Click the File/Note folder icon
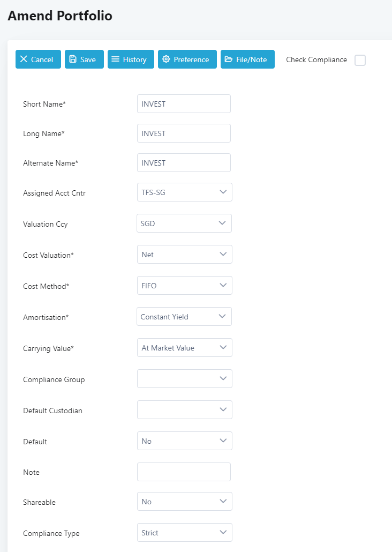This screenshot has width=392, height=552. (229, 59)
